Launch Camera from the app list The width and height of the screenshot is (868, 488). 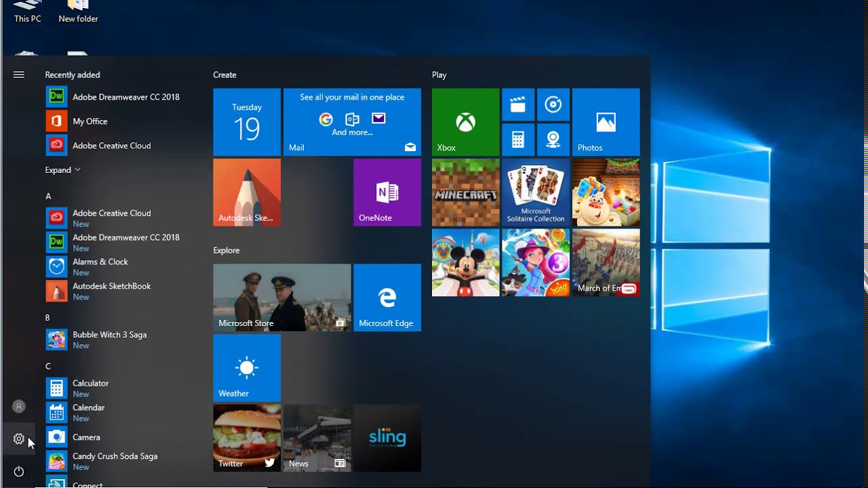point(122,437)
